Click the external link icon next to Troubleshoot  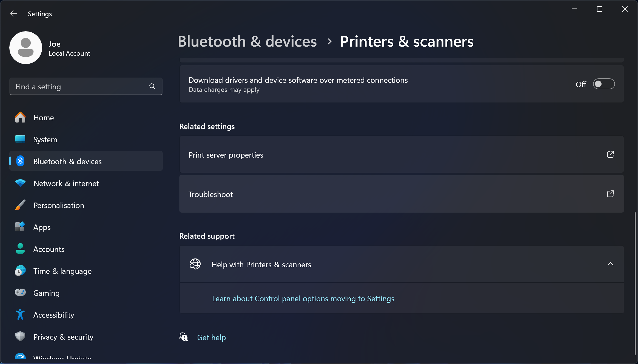tap(611, 194)
